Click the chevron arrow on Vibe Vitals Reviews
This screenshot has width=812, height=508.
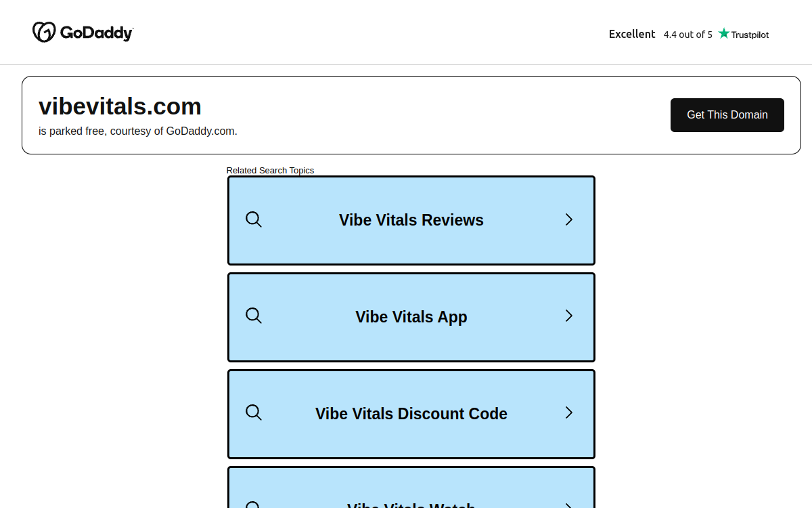click(x=569, y=219)
